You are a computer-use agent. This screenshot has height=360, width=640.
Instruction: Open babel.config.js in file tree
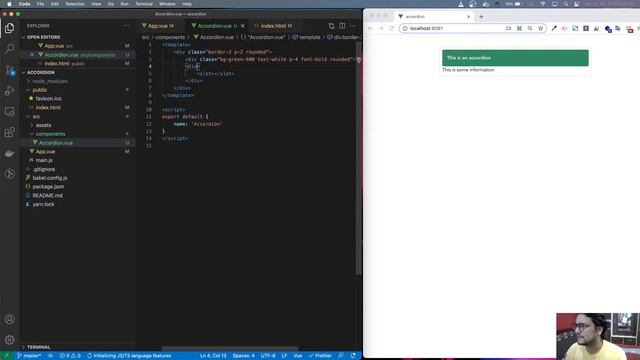point(50,178)
